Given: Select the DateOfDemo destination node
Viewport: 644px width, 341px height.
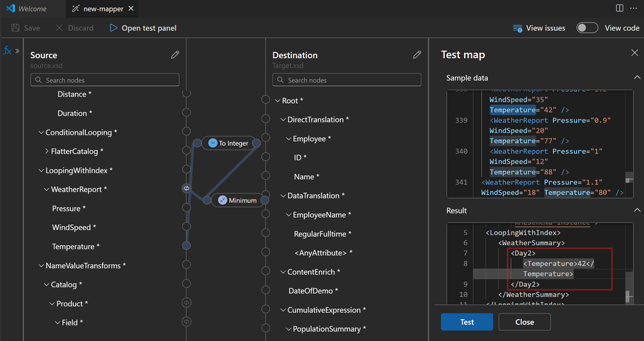Looking at the screenshot, I should pyautogui.click(x=313, y=291).
